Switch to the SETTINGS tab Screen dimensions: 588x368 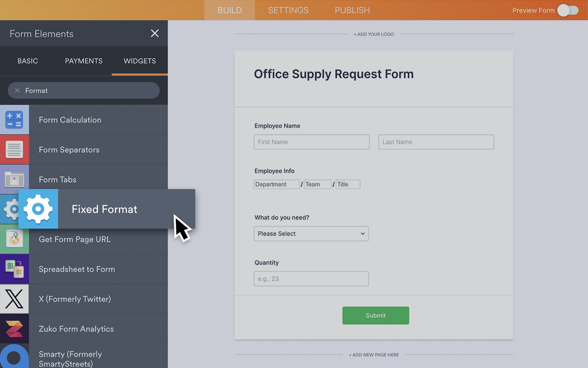[x=288, y=10]
